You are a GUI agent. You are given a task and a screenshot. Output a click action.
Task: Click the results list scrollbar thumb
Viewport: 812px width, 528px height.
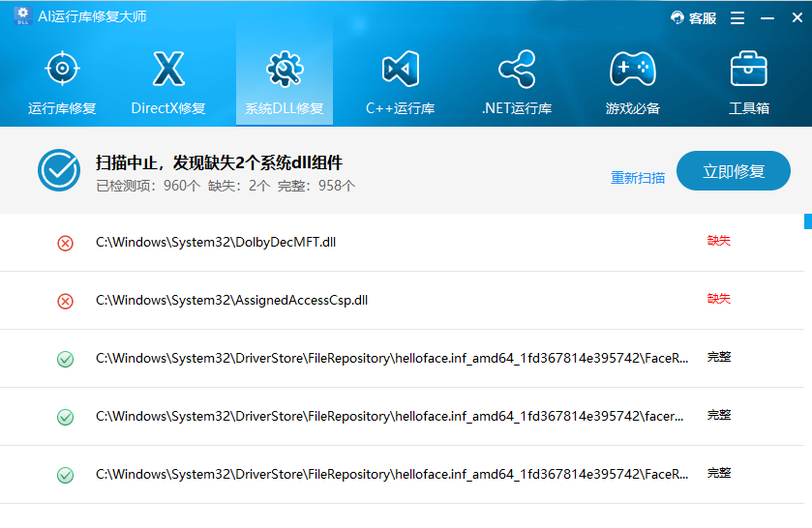(808, 221)
